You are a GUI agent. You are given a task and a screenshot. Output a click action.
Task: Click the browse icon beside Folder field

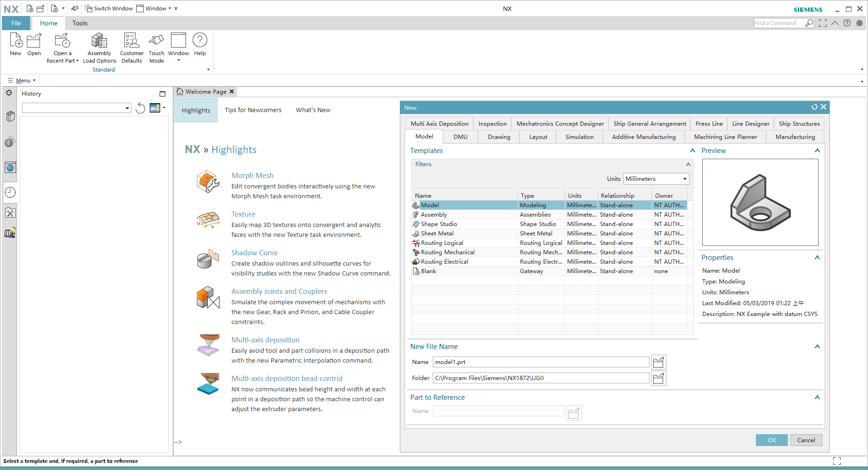tap(658, 378)
